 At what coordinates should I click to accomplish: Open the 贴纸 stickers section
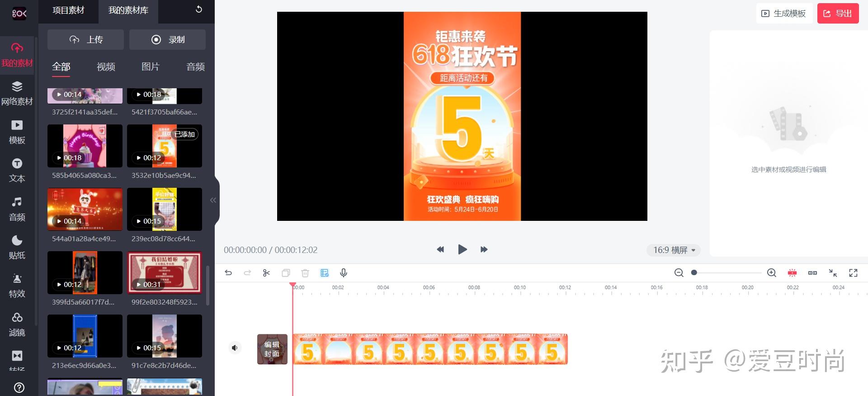17,248
